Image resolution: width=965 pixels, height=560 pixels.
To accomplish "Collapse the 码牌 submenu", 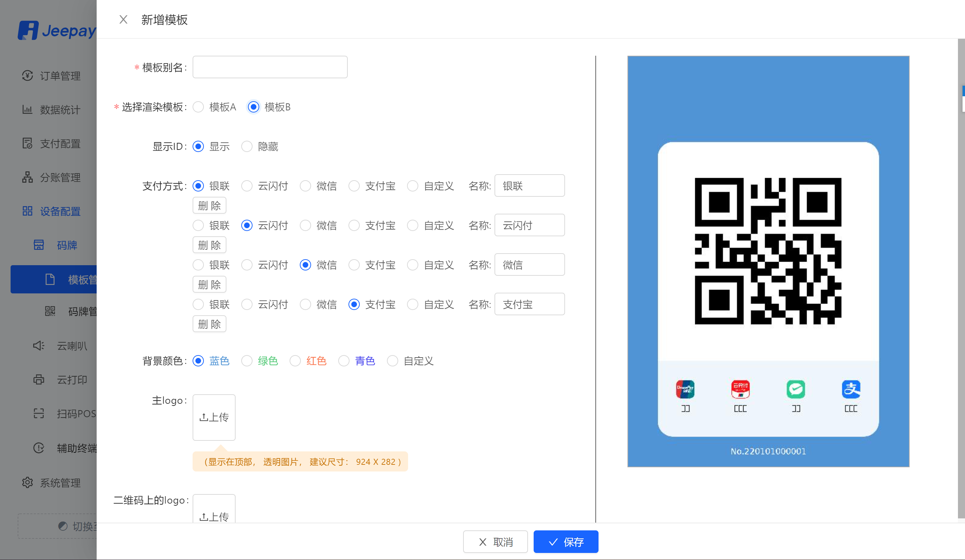I will point(67,245).
